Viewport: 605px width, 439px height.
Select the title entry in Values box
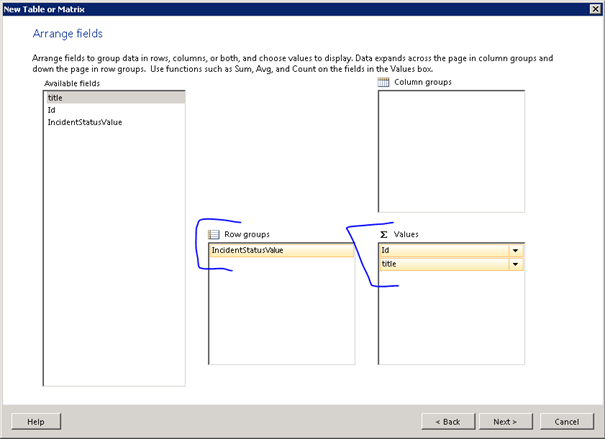(440, 264)
